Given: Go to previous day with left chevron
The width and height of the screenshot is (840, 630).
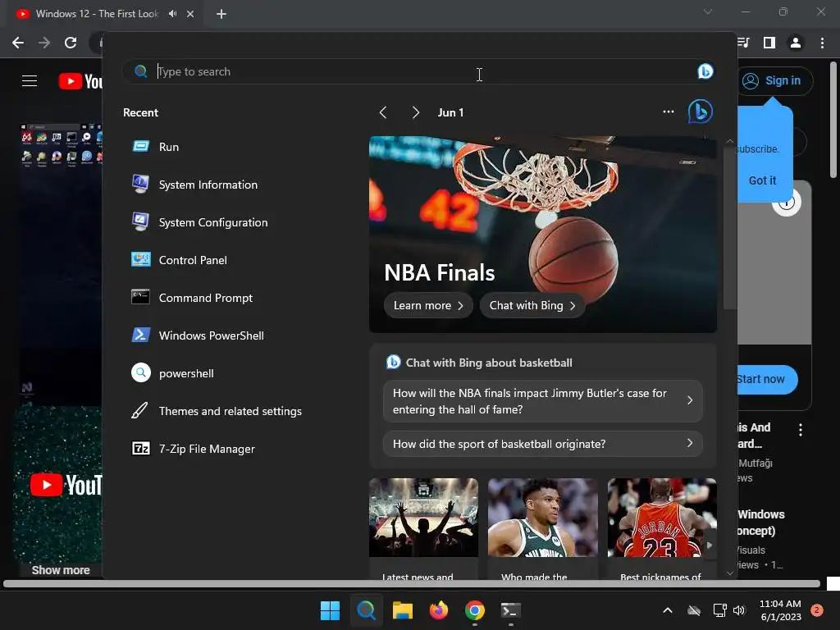Looking at the screenshot, I should pyautogui.click(x=382, y=112).
